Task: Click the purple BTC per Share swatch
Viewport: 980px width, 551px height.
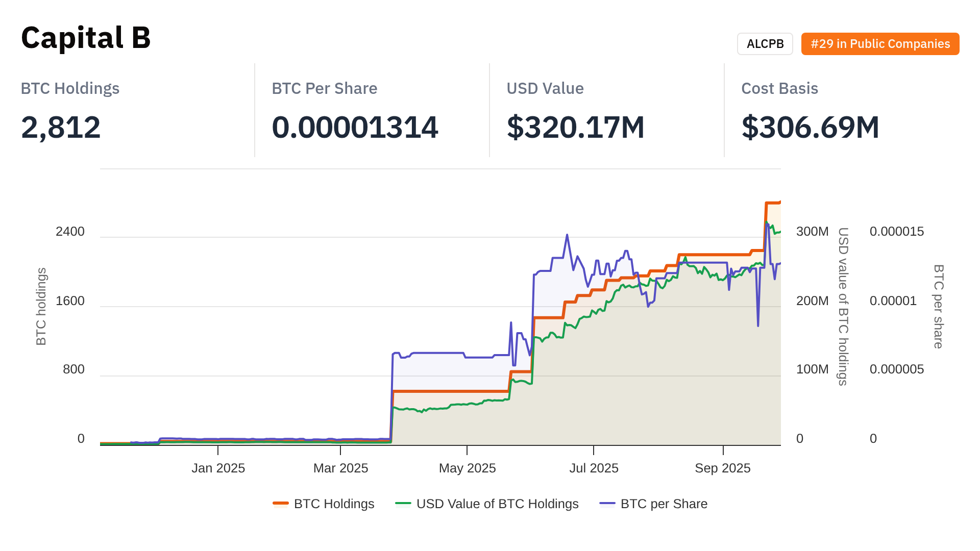Action: (607, 504)
